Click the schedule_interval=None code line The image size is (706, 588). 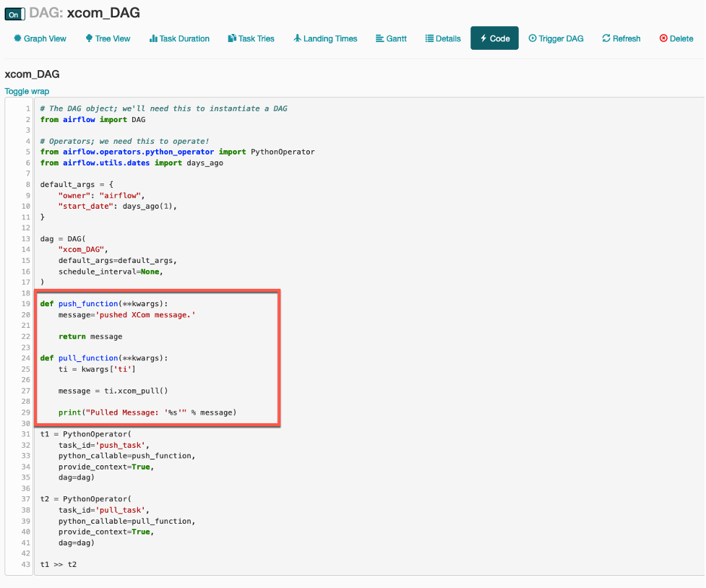pos(111,272)
